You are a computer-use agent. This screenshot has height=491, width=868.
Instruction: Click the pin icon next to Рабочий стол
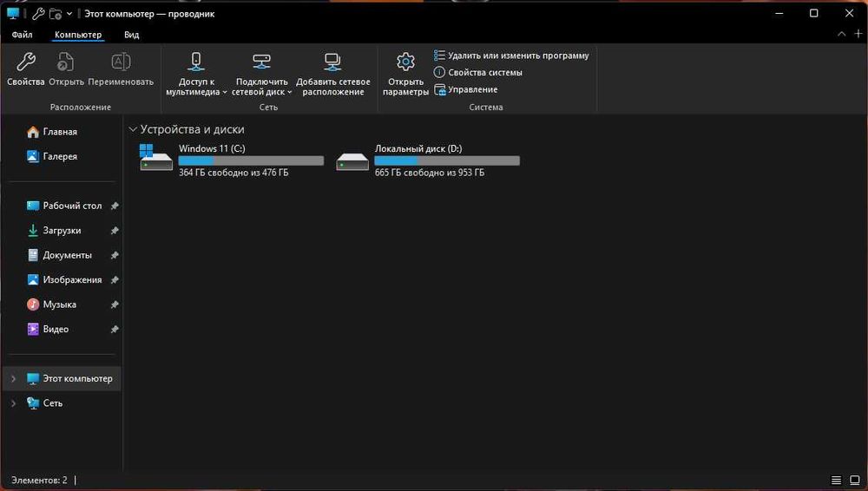pos(115,206)
